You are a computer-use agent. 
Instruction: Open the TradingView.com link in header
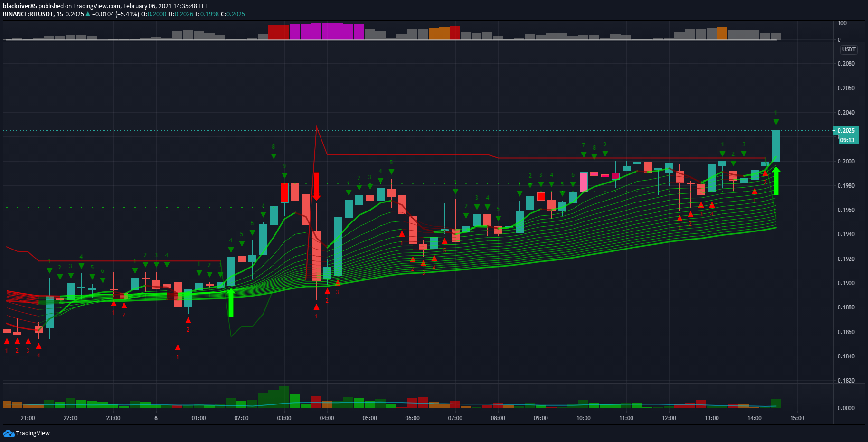pos(96,6)
